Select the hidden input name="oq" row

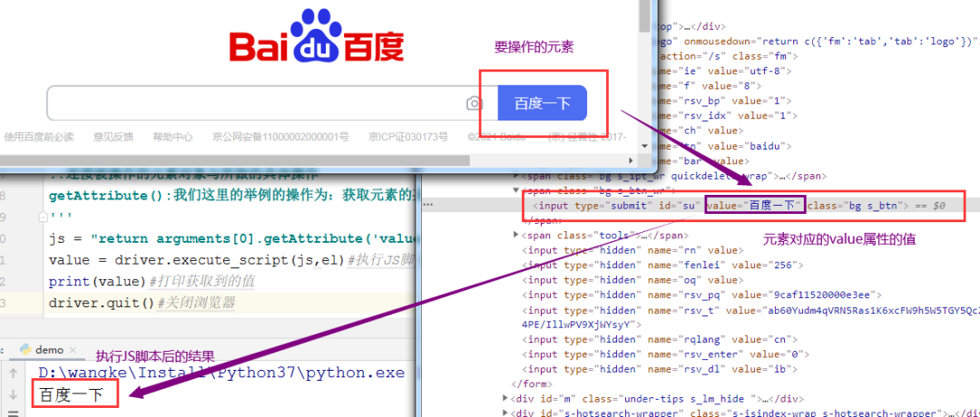pyautogui.click(x=632, y=280)
